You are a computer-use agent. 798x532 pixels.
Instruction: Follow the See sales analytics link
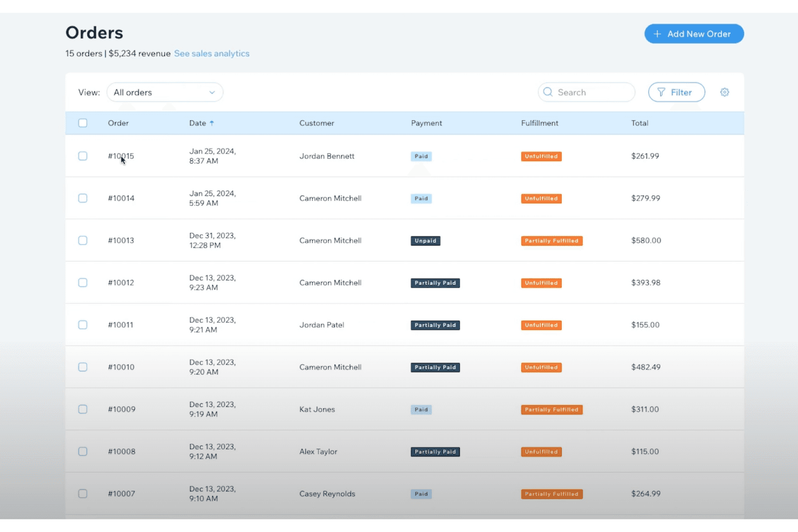click(212, 53)
